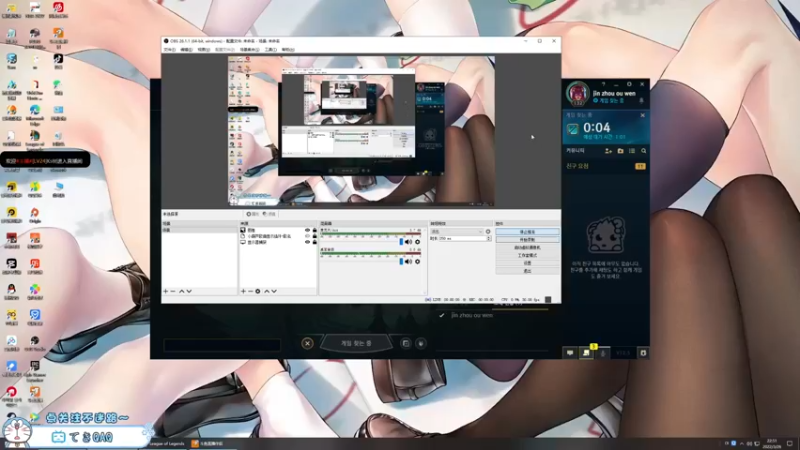Image resolution: width=800 pixels, height=450 pixels.
Task: Remove selected scene with minus icon
Action: click(x=173, y=291)
